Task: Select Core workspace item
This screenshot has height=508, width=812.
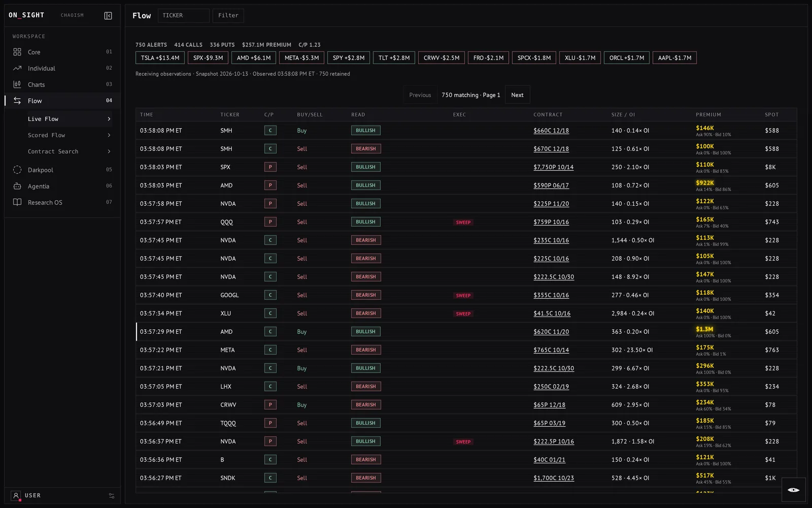Action: click(62, 52)
